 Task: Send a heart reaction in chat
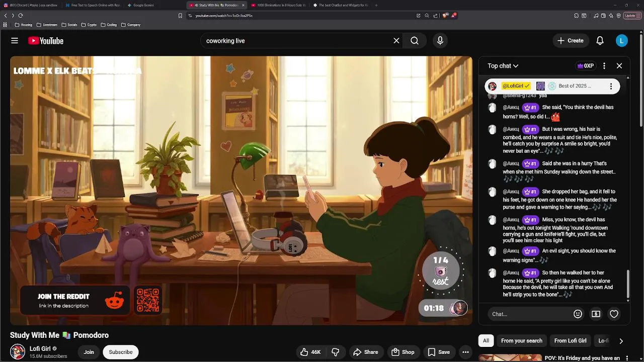(614, 314)
